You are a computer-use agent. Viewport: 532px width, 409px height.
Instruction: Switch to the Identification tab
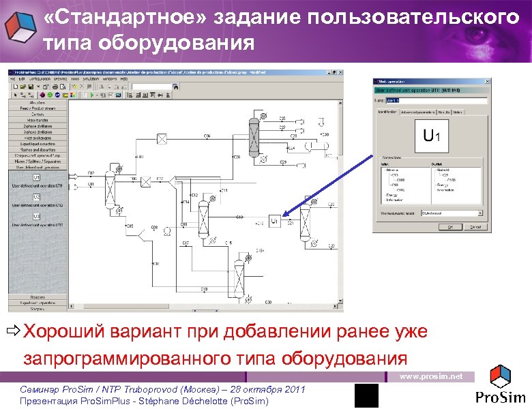(387, 112)
